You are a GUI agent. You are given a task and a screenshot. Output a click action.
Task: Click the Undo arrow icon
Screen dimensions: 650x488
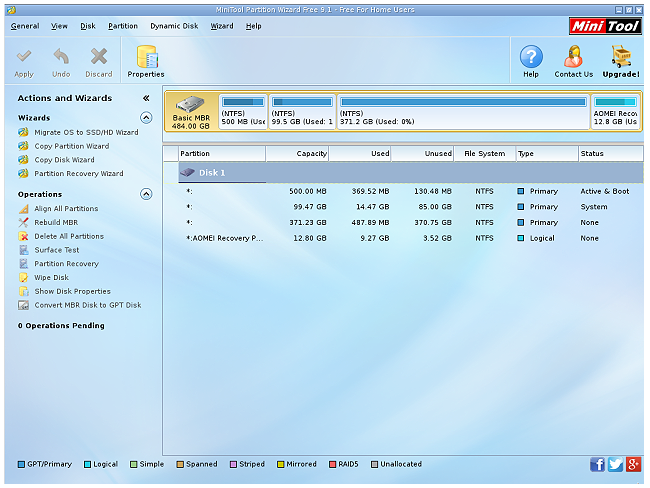(x=61, y=57)
